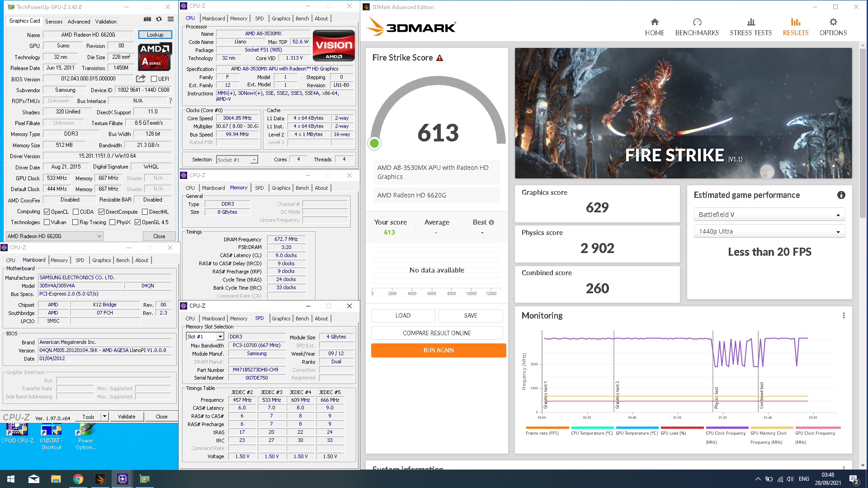868x488 pixels.
Task: Open GPU selection dropdown AMD Radeon HD 6620G
Action: coord(54,236)
